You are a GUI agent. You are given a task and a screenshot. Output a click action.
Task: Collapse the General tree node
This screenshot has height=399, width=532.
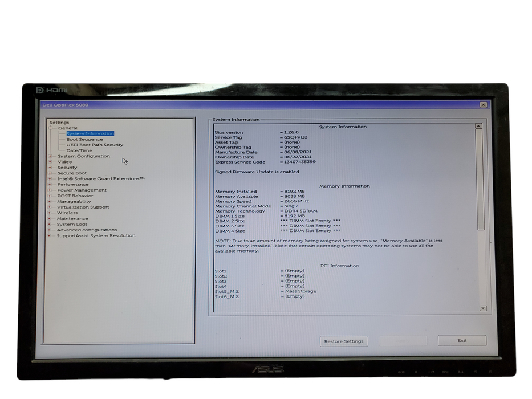tap(51, 128)
